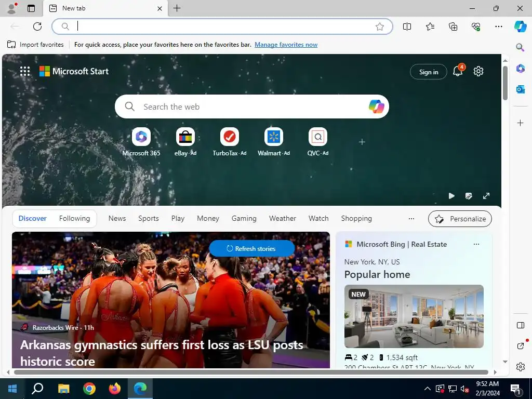Add a new quick link site
The height and width of the screenshot is (399, 532).
[x=362, y=142]
